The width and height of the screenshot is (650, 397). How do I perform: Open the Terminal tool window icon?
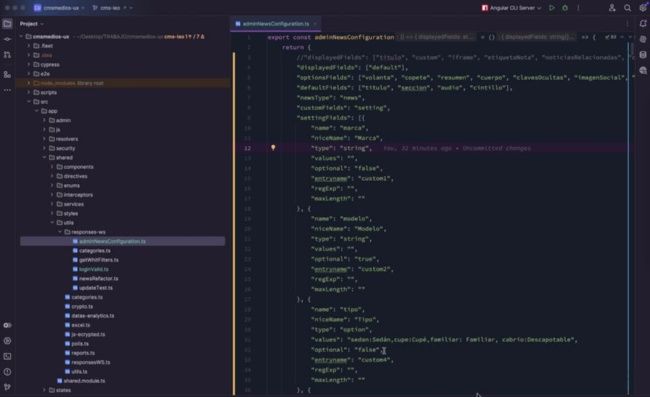(x=7, y=356)
